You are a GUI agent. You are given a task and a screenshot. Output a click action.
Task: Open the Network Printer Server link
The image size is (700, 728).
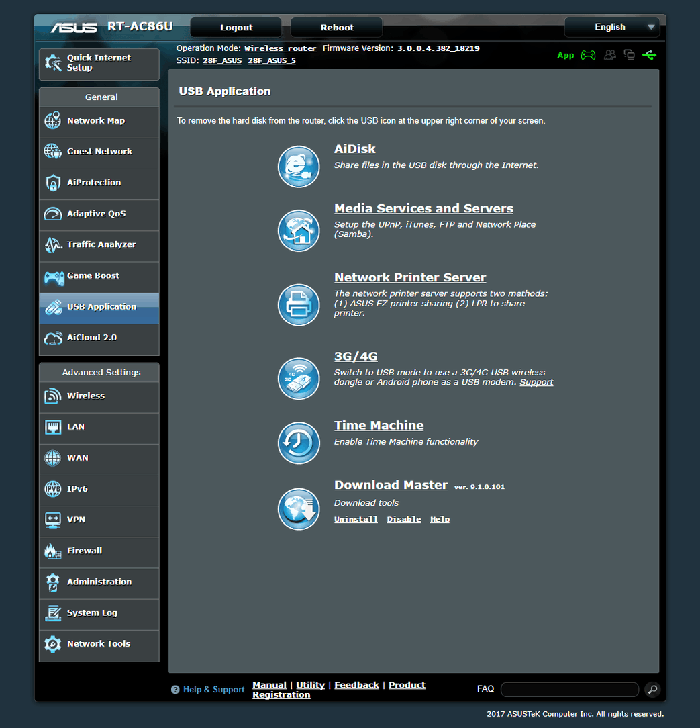click(x=410, y=277)
